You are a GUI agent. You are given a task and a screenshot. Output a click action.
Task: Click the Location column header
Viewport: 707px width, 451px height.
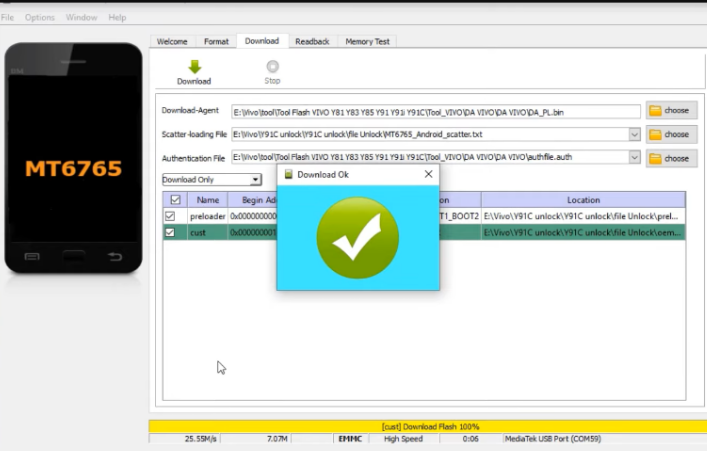[x=583, y=200]
